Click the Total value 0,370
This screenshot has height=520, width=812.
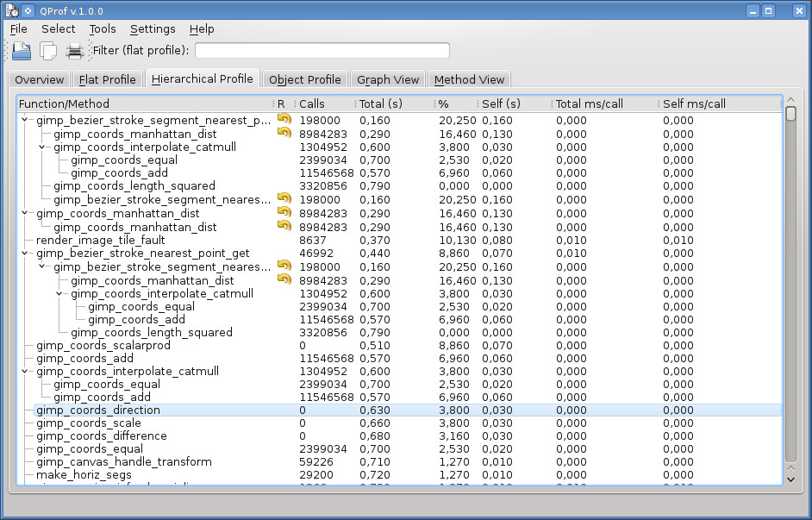click(375, 241)
